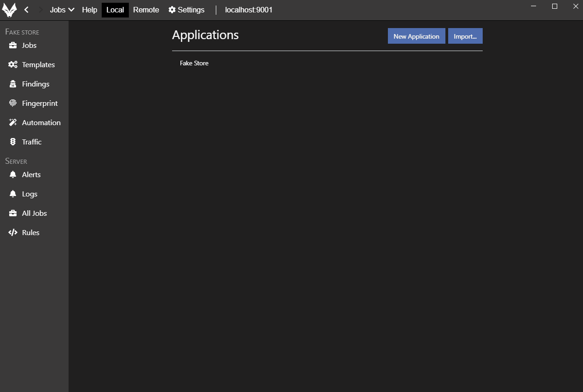Select the Local tab
Viewport: 583px width, 392px height.
coord(115,10)
